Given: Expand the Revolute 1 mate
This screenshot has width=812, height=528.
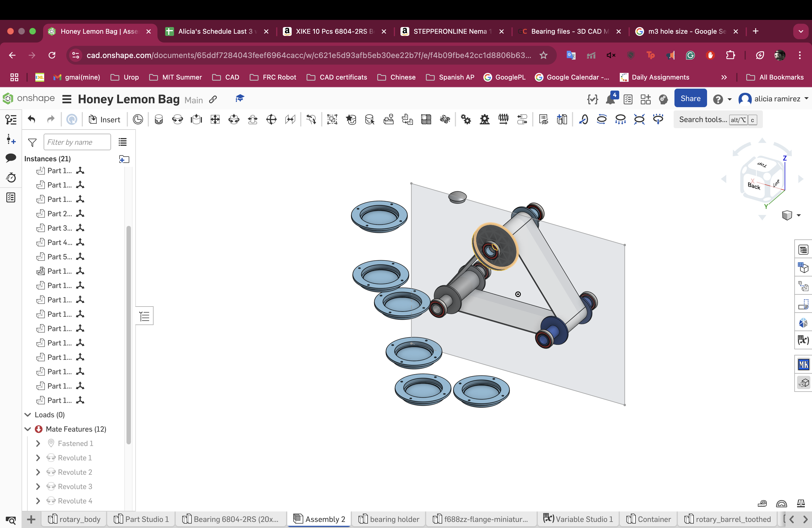Looking at the screenshot, I should (x=38, y=458).
